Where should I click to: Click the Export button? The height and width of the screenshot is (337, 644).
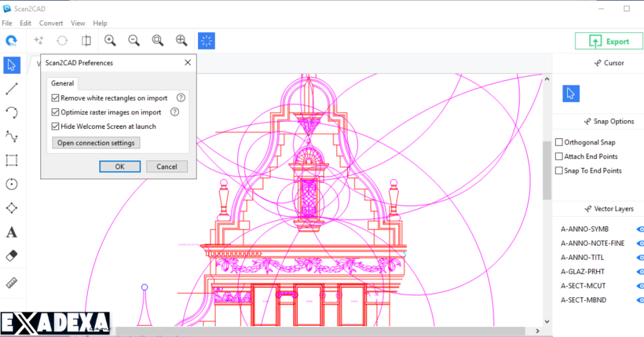click(x=609, y=41)
